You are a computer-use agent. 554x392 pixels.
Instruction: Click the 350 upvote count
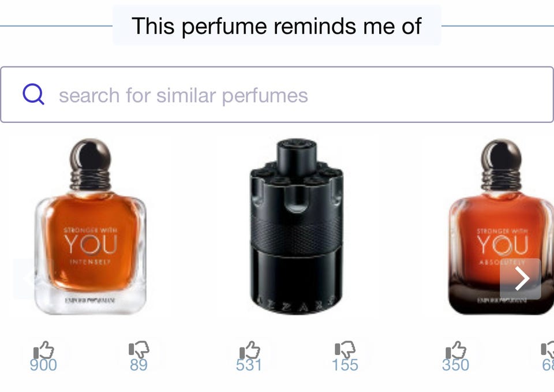(455, 365)
